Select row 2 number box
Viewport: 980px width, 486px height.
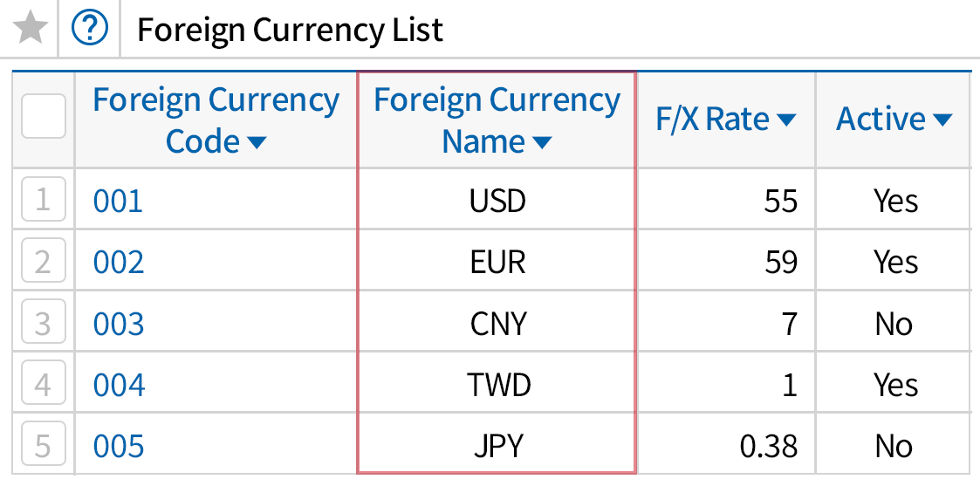(x=43, y=263)
